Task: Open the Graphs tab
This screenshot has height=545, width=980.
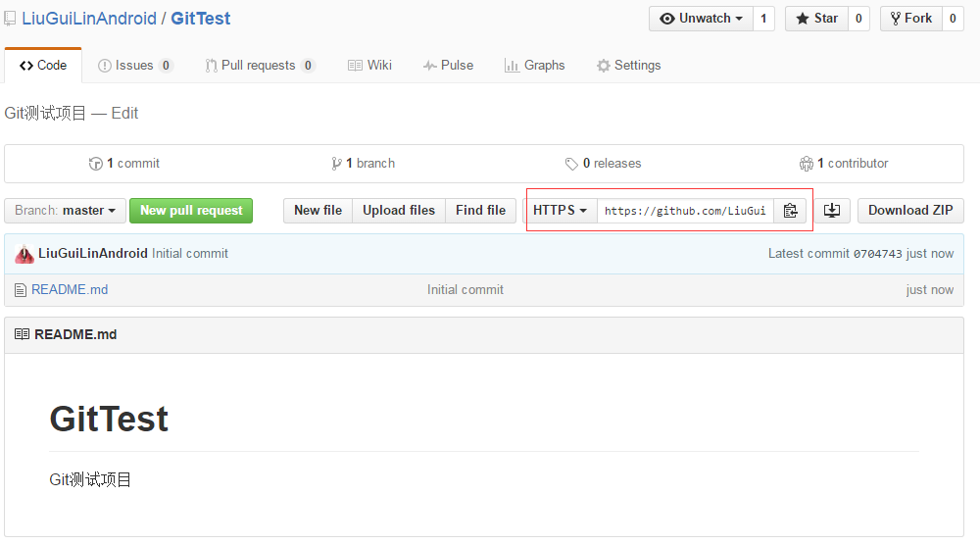Action: coord(534,66)
